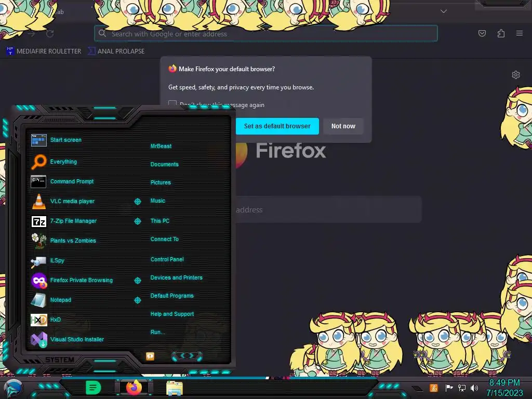Focus the Firefox address bar

point(266,34)
